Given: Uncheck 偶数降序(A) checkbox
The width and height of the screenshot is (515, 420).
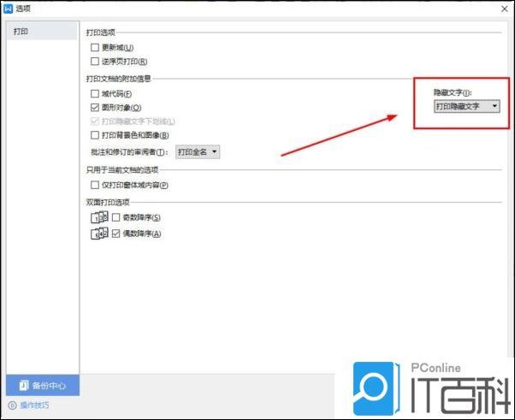Looking at the screenshot, I should [x=116, y=234].
